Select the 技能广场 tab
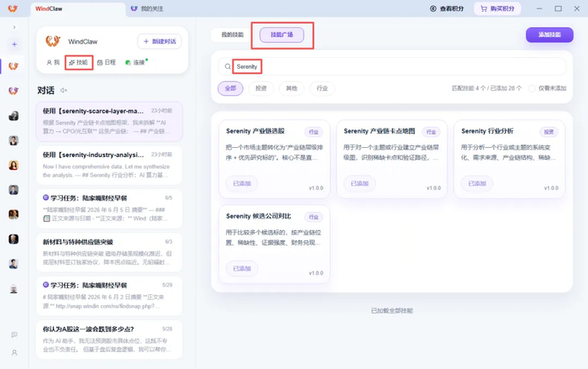The width and height of the screenshot is (588, 369). tap(281, 34)
